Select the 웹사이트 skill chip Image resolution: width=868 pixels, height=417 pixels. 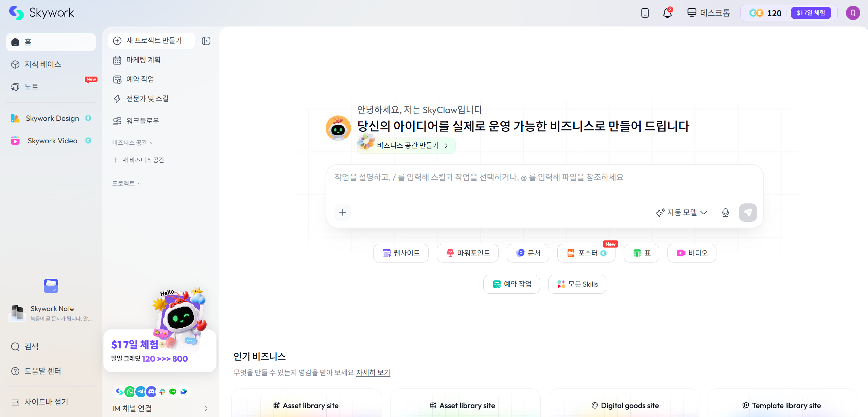(x=401, y=253)
